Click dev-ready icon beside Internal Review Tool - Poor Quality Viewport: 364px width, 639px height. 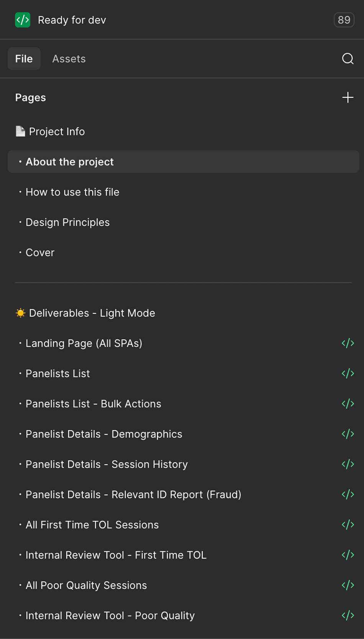348,616
